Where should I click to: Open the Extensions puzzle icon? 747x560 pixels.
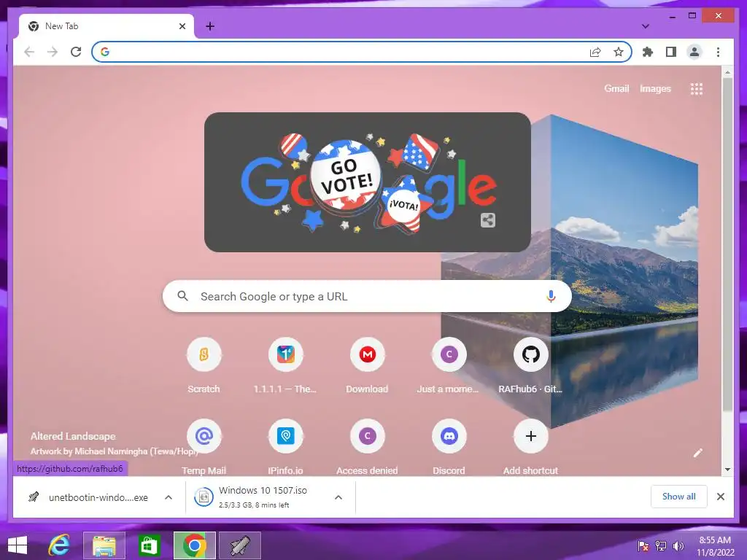(x=648, y=52)
